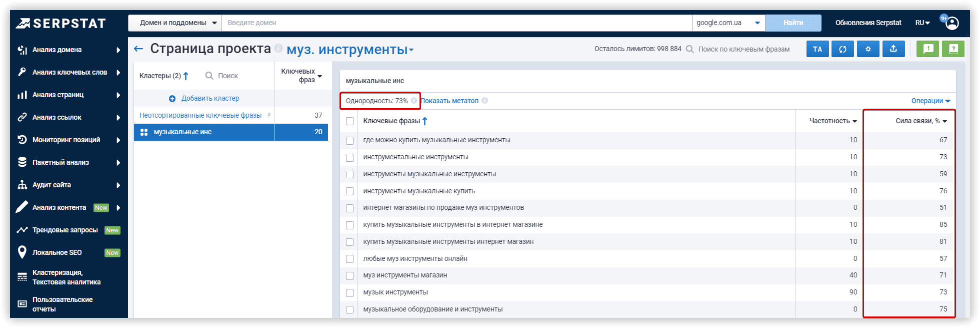Click the magnifier icon in clusters search
Viewport: 980px width, 328px height.
point(209,76)
